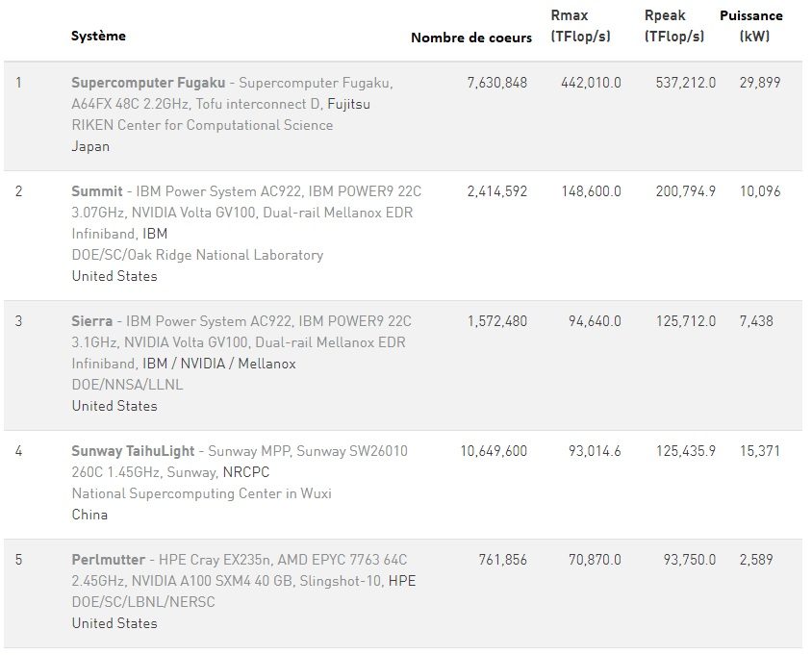Select the Sunway TaihuLight system link
The height and width of the screenshot is (655, 812).
133,451
